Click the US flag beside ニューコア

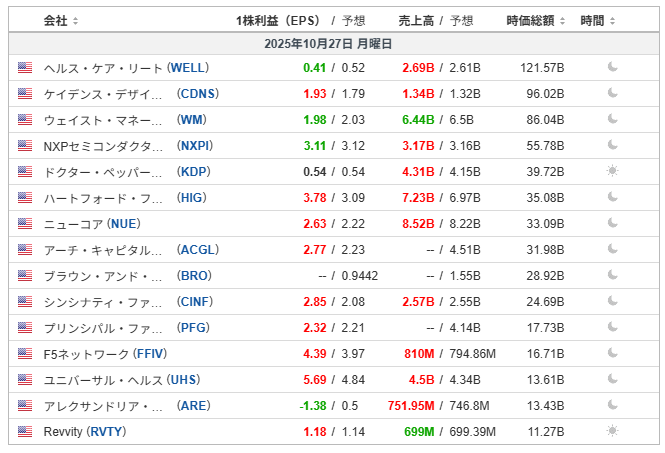pos(25,223)
